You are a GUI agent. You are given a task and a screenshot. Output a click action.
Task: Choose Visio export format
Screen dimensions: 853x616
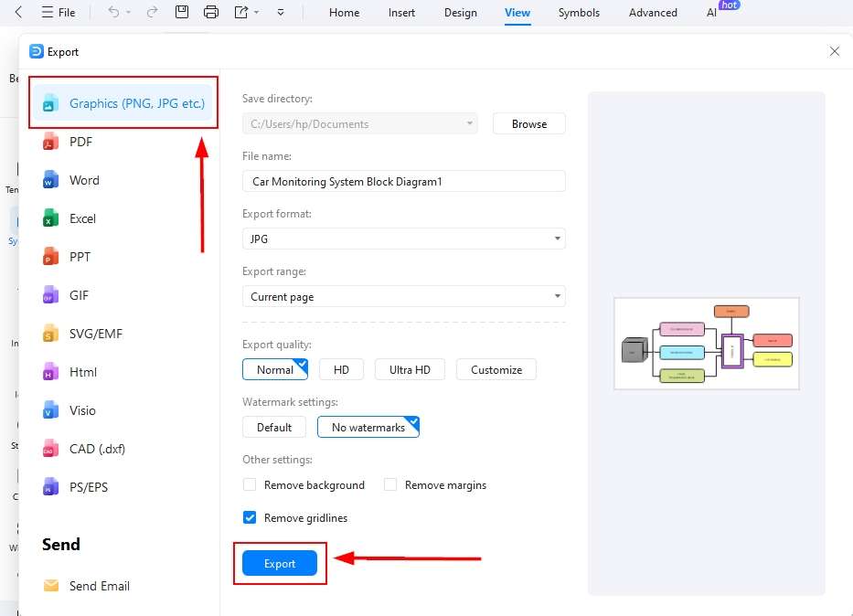coord(84,410)
